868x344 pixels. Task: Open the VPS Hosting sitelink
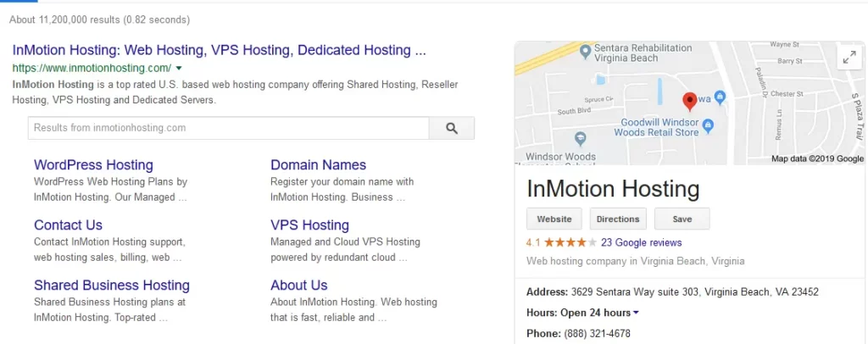tap(310, 225)
